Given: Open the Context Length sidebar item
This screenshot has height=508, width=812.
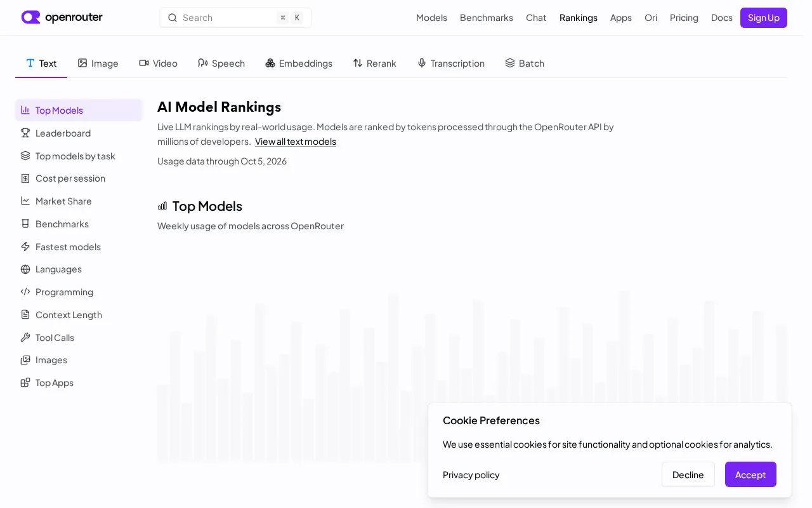Looking at the screenshot, I should click(79, 314).
